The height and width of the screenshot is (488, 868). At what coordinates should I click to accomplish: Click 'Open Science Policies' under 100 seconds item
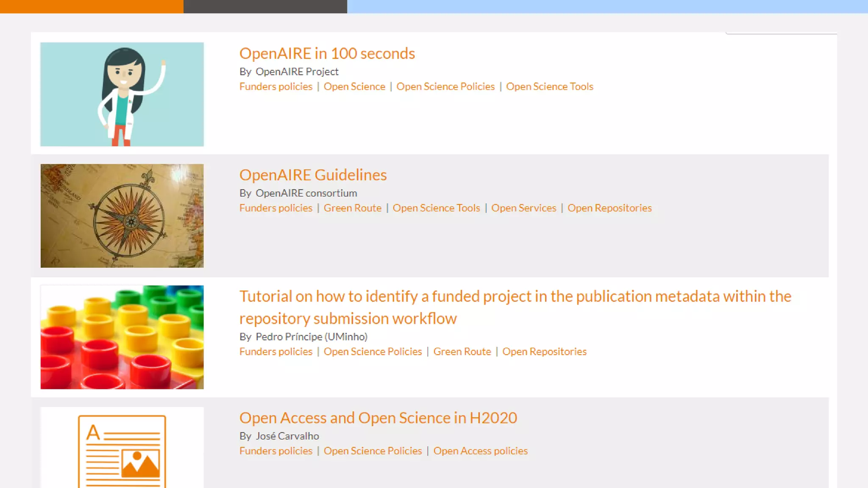(445, 86)
